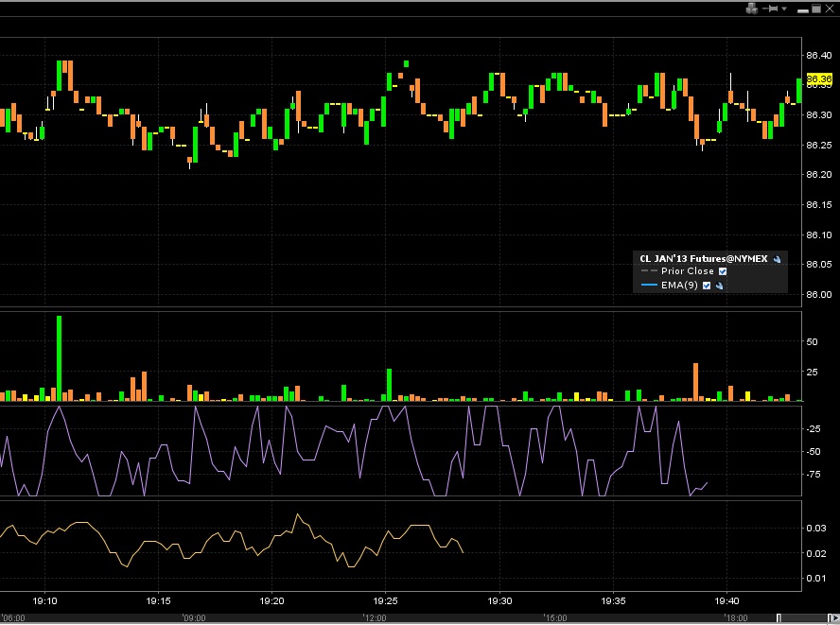Viewport: 840px width, 625px height.
Task: Click the CL JAN'13 Futures@NYMEX legend title
Action: pyautogui.click(x=704, y=258)
